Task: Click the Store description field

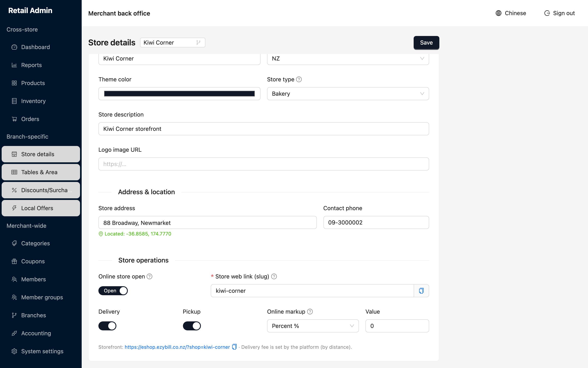Action: (264, 129)
